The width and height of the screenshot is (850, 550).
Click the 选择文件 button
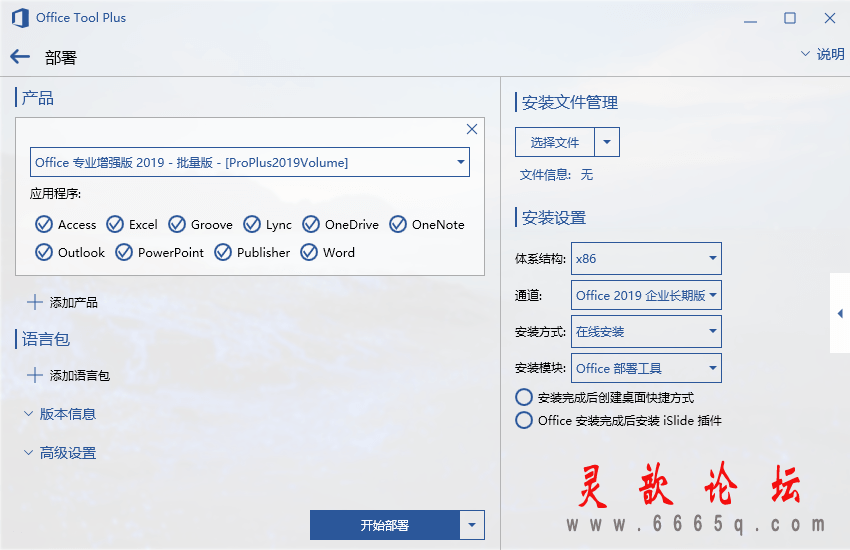tap(555, 142)
